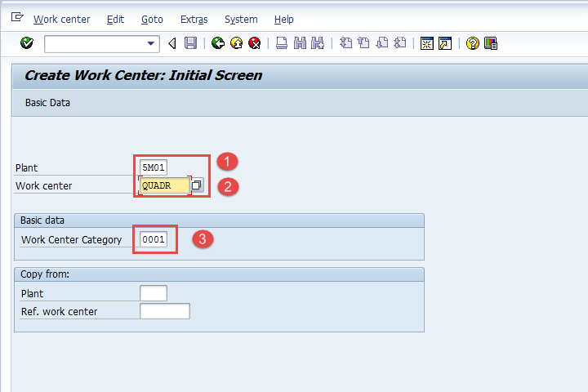Open the Goto menu
The width and height of the screenshot is (588, 392).
coord(152,19)
